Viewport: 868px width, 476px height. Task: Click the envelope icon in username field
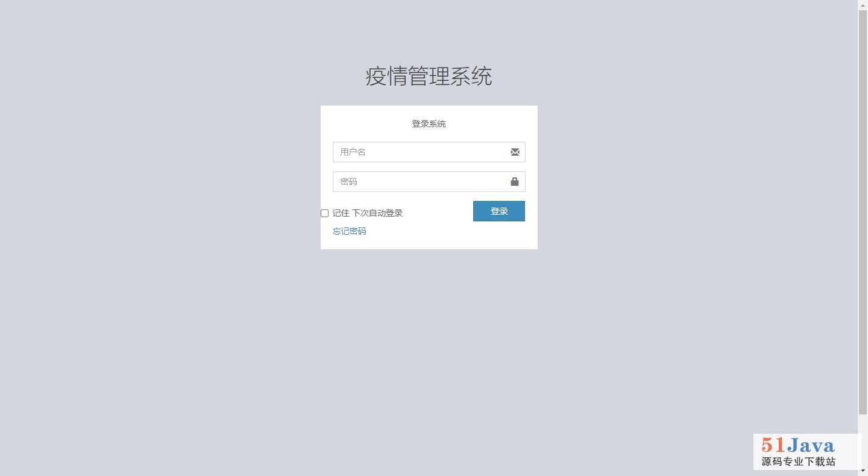pos(515,152)
